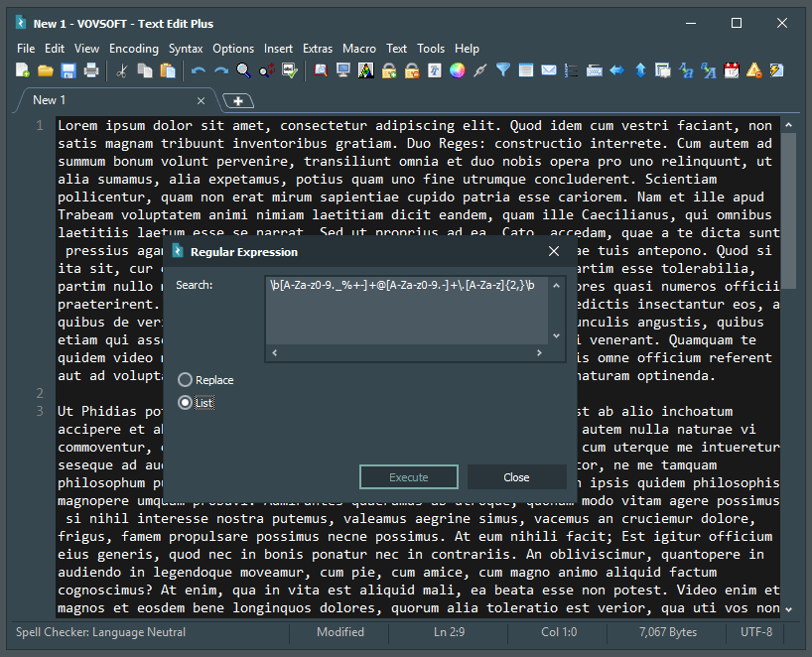Select the Replace radio button
This screenshot has width=812, height=657.
click(x=185, y=380)
